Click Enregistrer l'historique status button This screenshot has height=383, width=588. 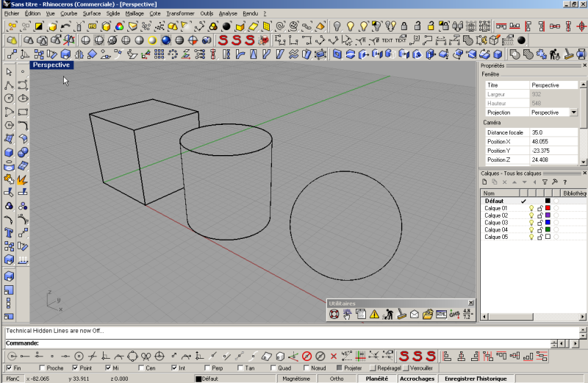click(x=476, y=379)
